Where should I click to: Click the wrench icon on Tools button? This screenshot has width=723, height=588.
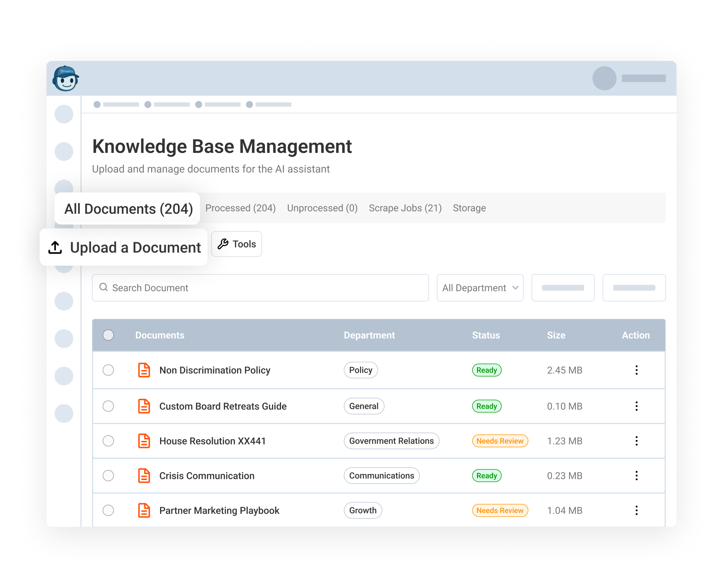tap(223, 244)
